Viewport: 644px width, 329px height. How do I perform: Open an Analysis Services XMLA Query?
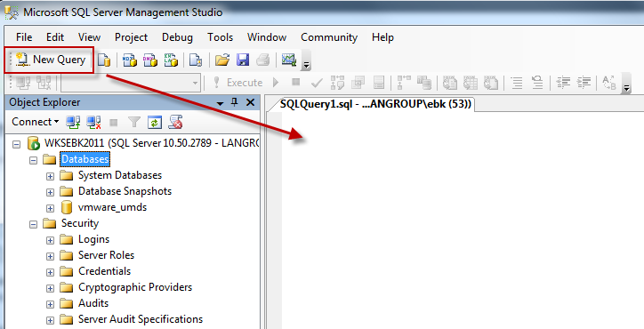pyautogui.click(x=171, y=60)
